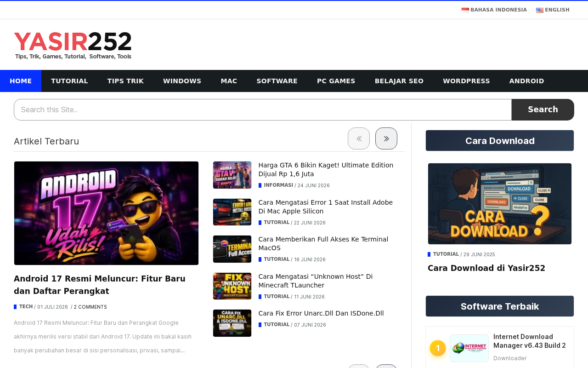The height and width of the screenshot is (368, 588).
Task: Open Internet Download Manager v6.43 Build 2
Action: tap(530, 341)
